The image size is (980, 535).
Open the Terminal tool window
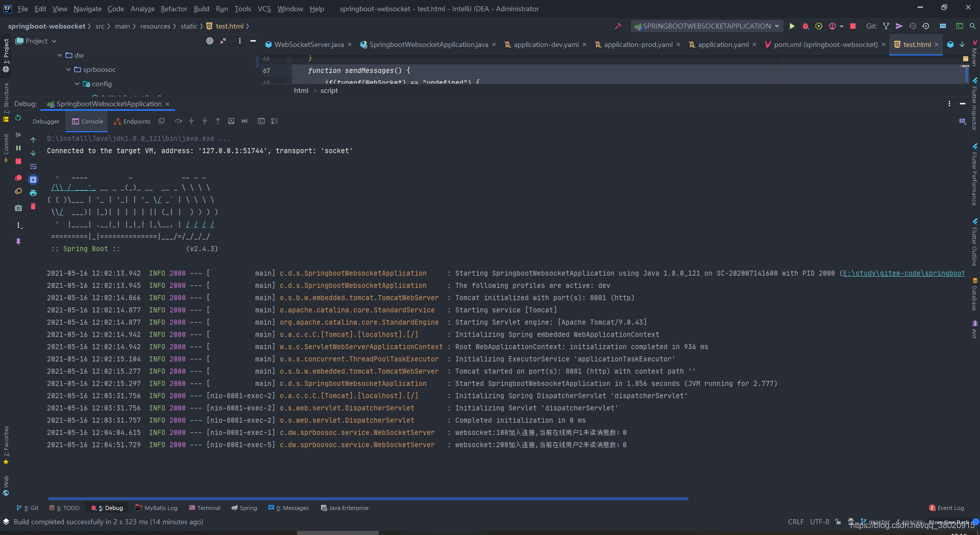(205, 508)
